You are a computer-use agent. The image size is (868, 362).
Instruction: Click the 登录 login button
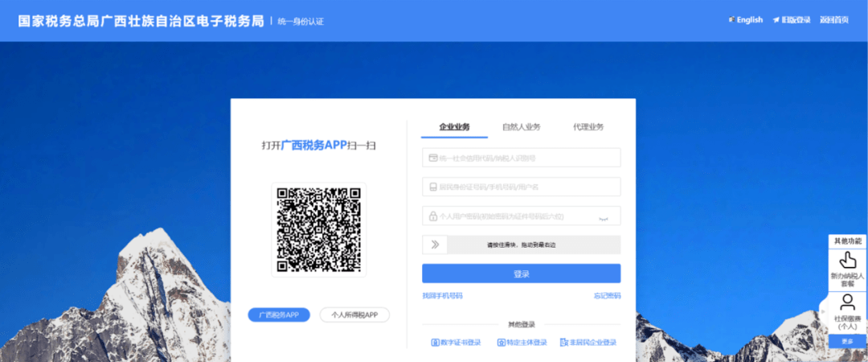click(x=522, y=274)
